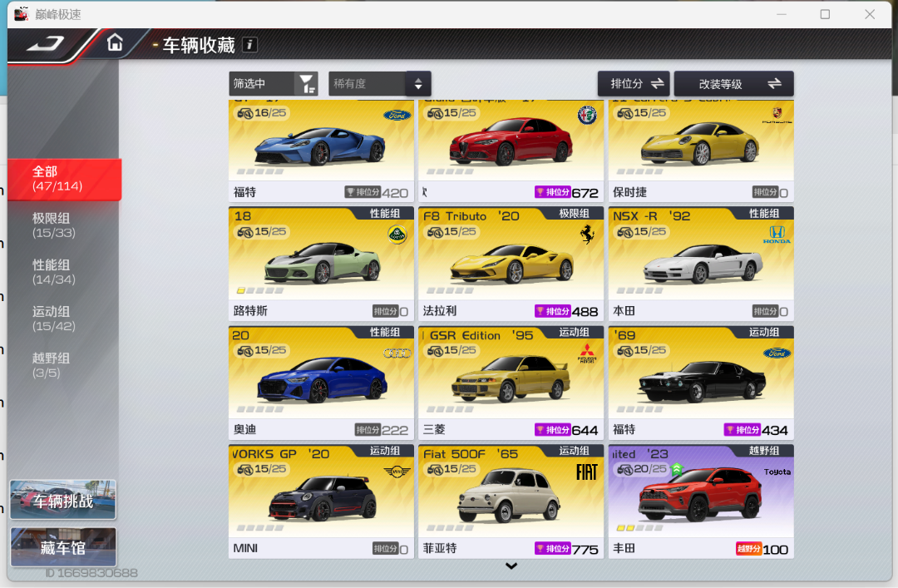Click the Porsche crest on the 保时捷 card
Image resolution: width=898 pixels, height=588 pixels.
(x=777, y=114)
